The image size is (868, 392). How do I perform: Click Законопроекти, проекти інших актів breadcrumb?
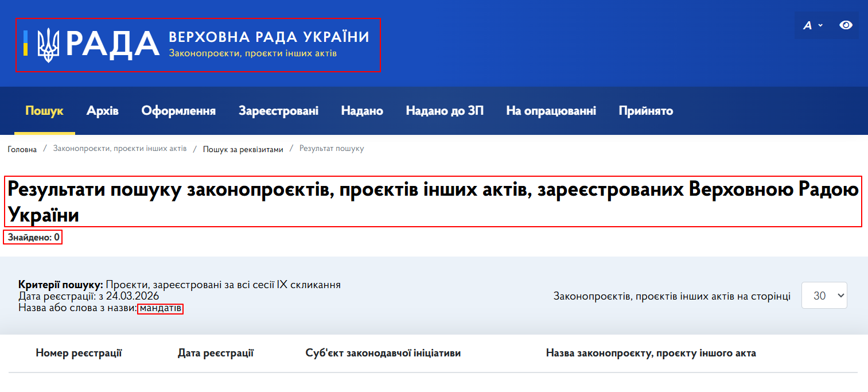click(120, 149)
